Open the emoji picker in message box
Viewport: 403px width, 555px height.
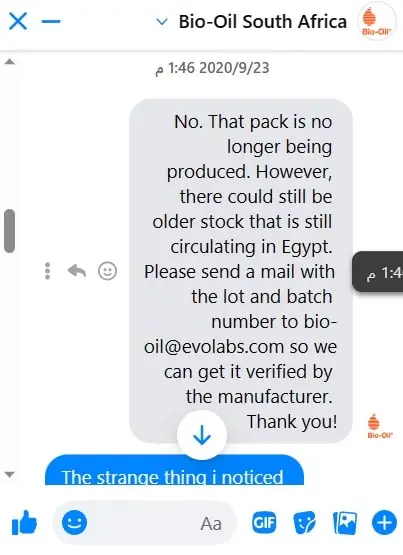74,522
